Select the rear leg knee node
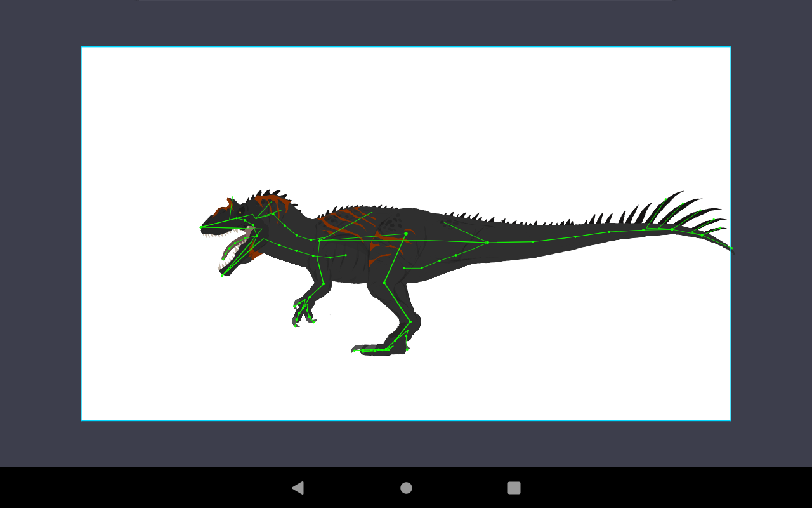812x508 pixels. (x=384, y=283)
